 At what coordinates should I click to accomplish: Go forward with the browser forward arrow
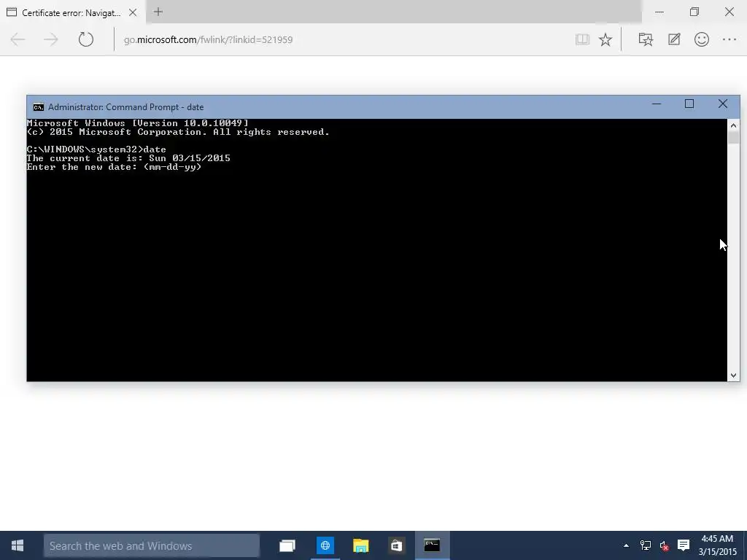50,39
